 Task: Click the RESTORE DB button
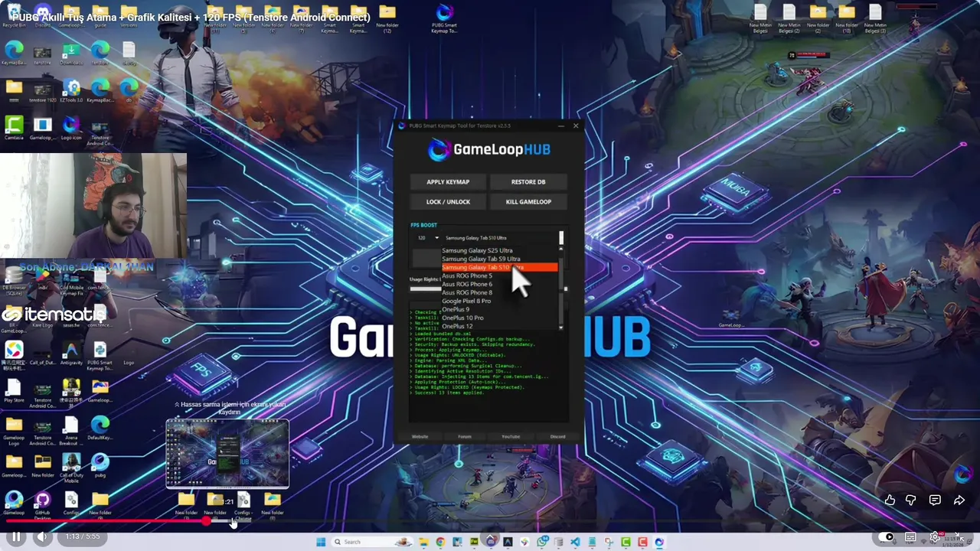click(528, 182)
